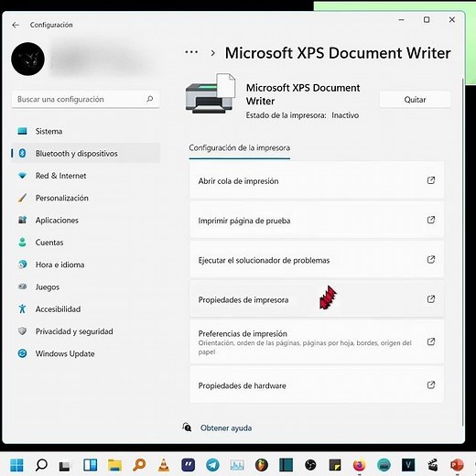Open Propiedades de impresora

click(x=317, y=299)
